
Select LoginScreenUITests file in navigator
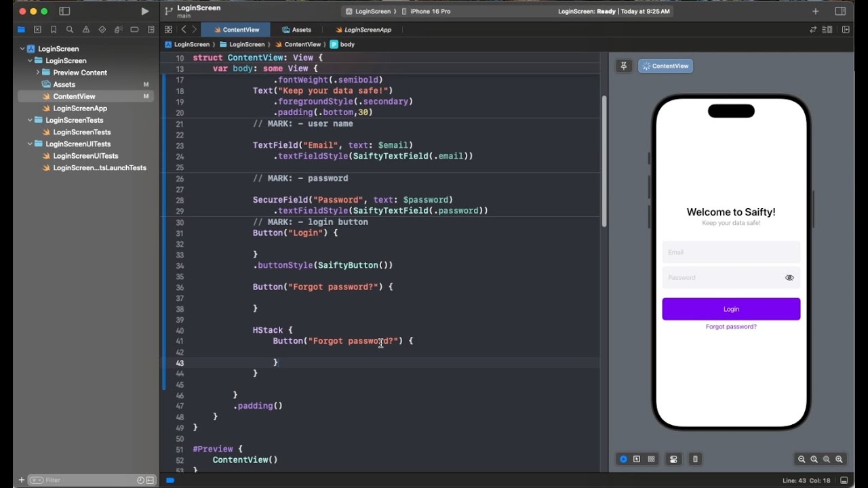[86, 156]
